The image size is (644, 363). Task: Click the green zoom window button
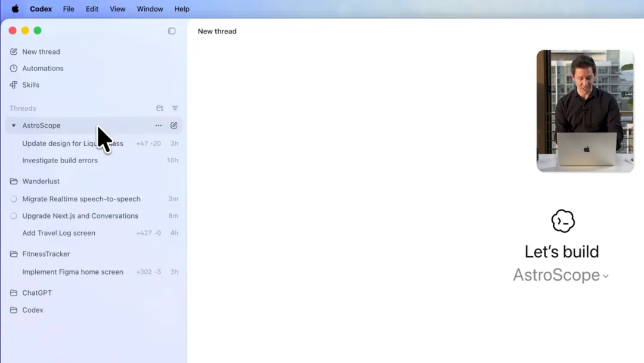(x=38, y=30)
